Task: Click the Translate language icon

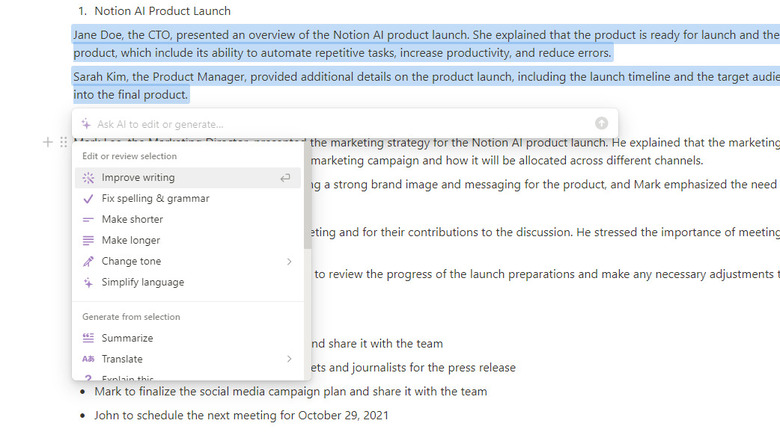Action: point(88,359)
